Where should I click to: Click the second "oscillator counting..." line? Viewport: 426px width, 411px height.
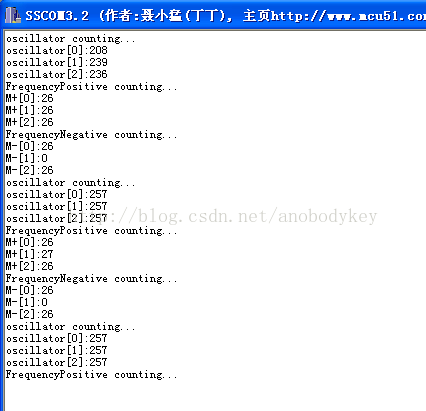(71, 183)
